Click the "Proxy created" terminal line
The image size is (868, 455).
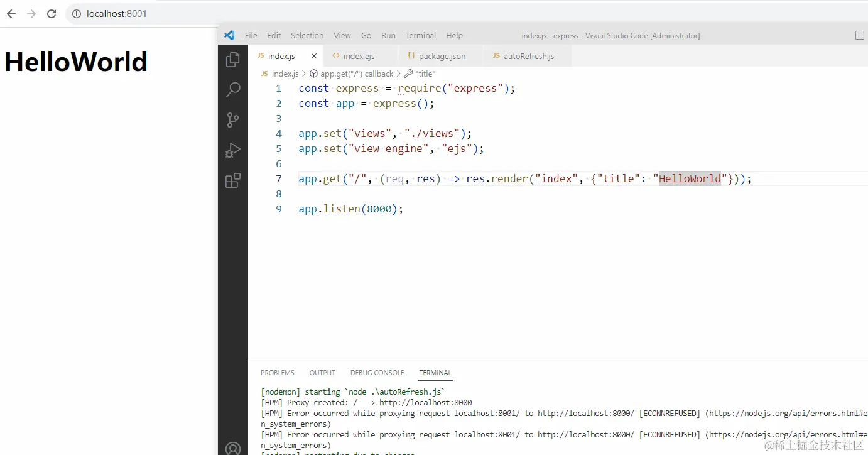[366, 403]
